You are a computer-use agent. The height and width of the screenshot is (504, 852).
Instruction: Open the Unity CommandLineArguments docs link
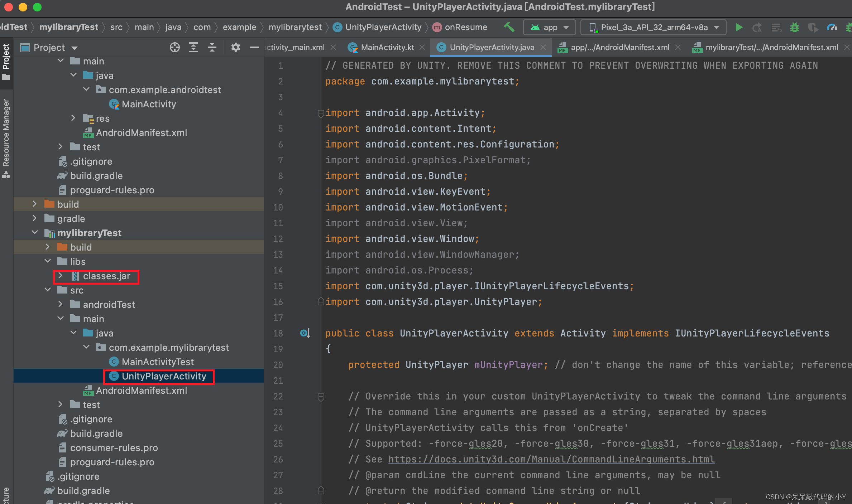click(551, 459)
